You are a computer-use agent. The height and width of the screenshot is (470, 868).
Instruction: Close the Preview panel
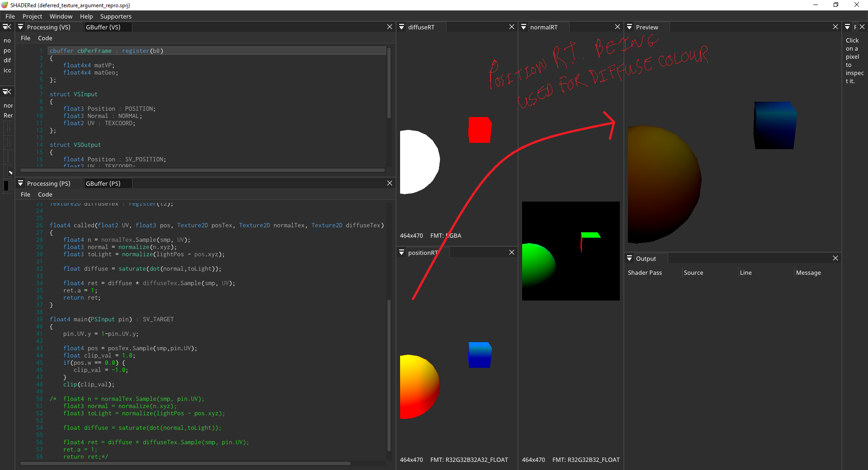point(835,27)
